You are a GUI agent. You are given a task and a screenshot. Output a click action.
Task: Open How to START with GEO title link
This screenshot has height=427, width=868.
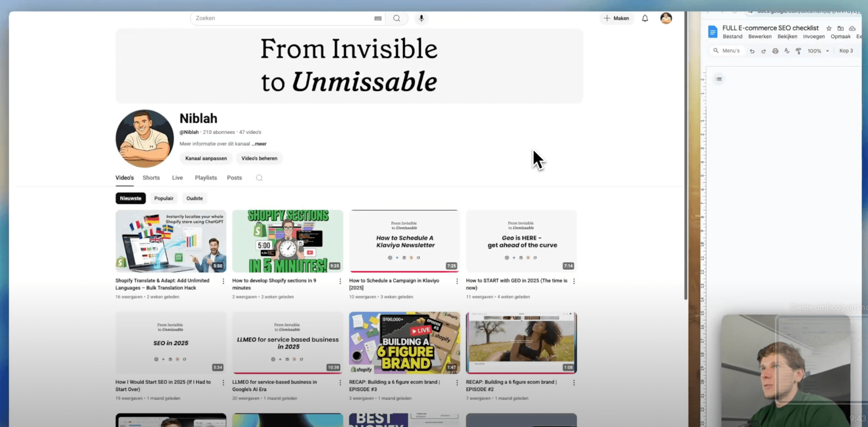point(517,284)
